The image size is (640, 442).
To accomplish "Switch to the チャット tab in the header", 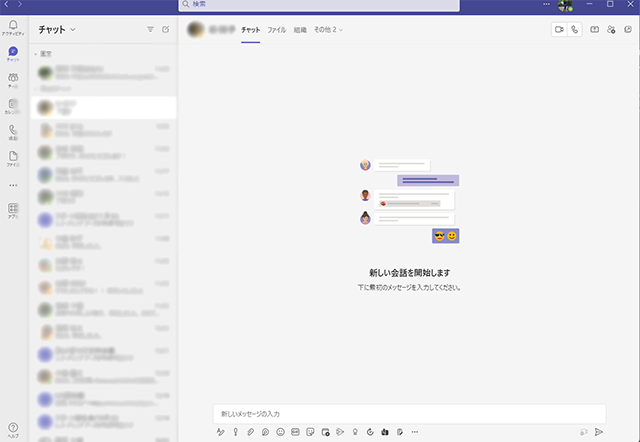I will [250, 29].
